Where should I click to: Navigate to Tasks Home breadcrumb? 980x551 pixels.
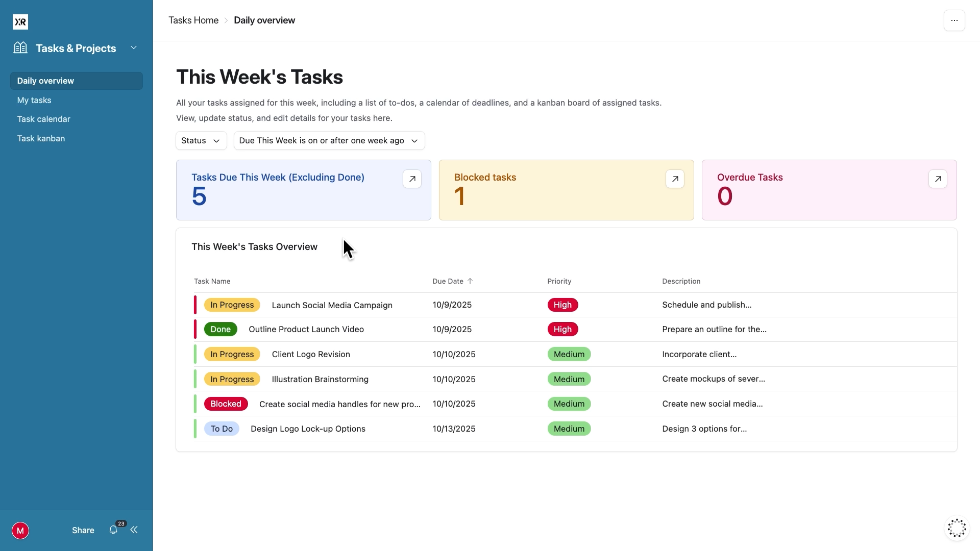pyautogui.click(x=193, y=20)
